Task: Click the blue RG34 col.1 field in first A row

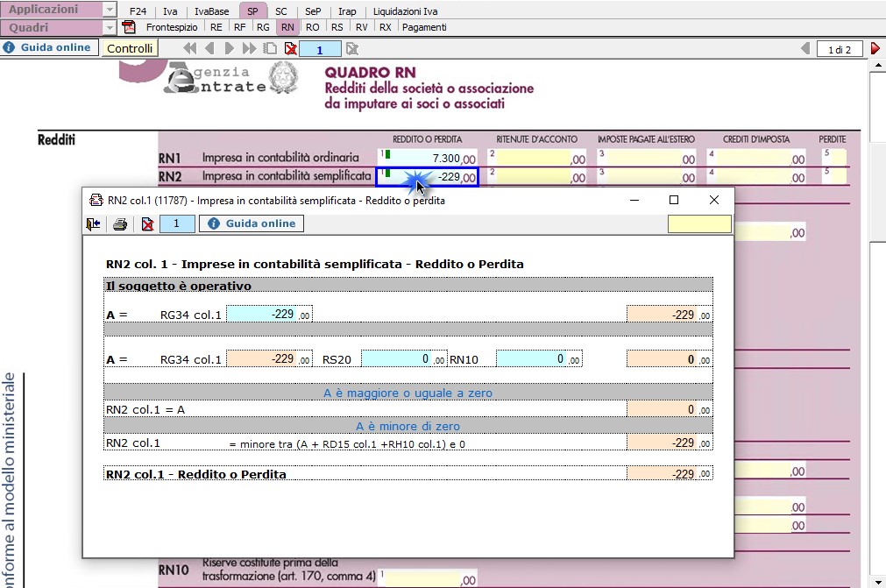Action: click(270, 314)
